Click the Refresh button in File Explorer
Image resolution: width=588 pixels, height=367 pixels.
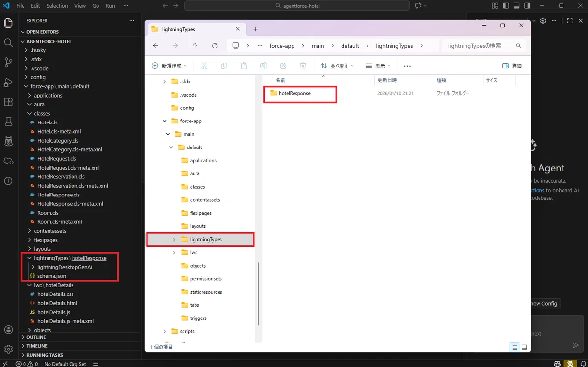pyautogui.click(x=215, y=46)
